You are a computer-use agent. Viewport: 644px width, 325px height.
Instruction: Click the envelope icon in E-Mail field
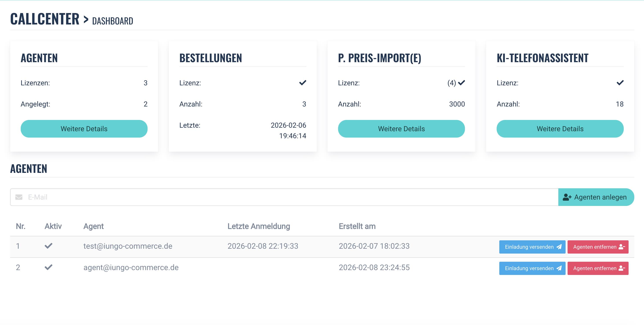19,197
